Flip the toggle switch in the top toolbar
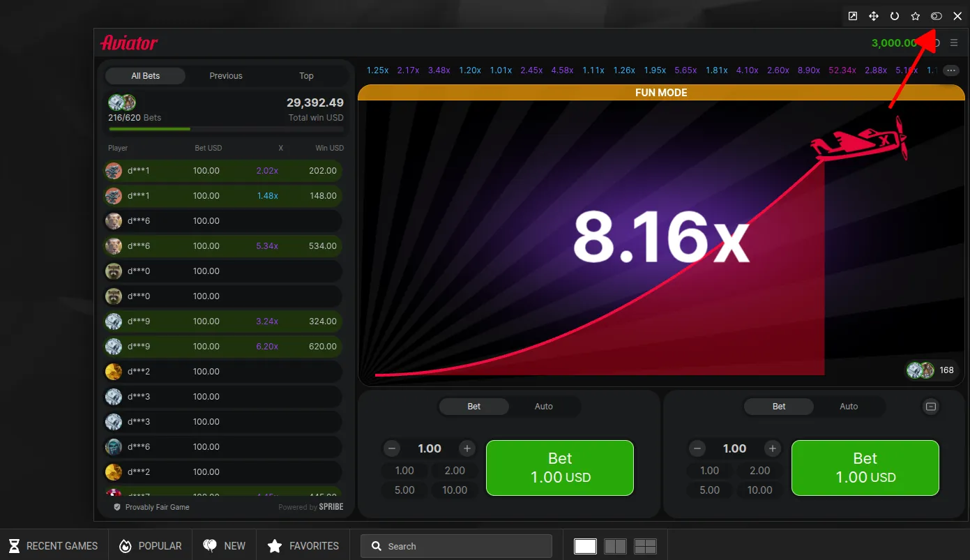The image size is (970, 560). pos(937,16)
